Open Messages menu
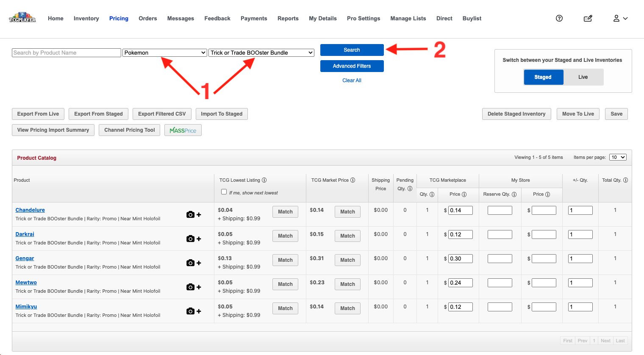Image resolution: width=644 pixels, height=355 pixels. pyautogui.click(x=180, y=18)
